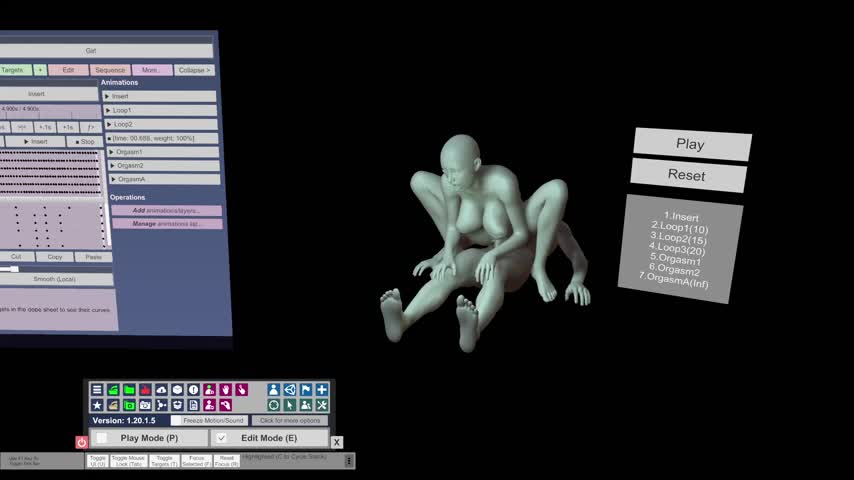
Task: Expand the Orgasm2 animation entry
Action: [x=163, y=165]
